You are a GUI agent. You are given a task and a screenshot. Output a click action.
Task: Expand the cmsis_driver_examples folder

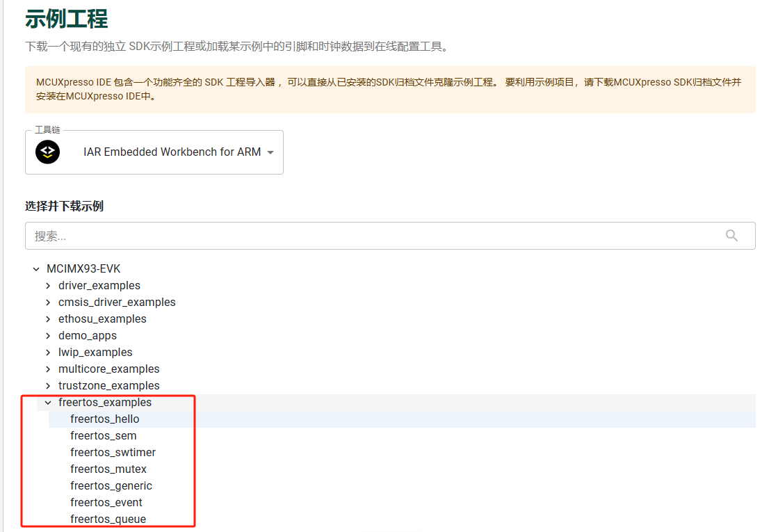[x=48, y=303]
